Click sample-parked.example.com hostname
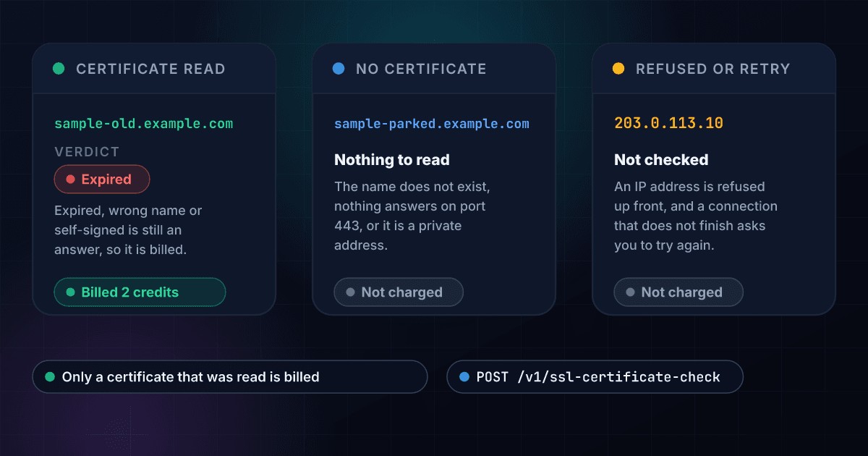 432,124
